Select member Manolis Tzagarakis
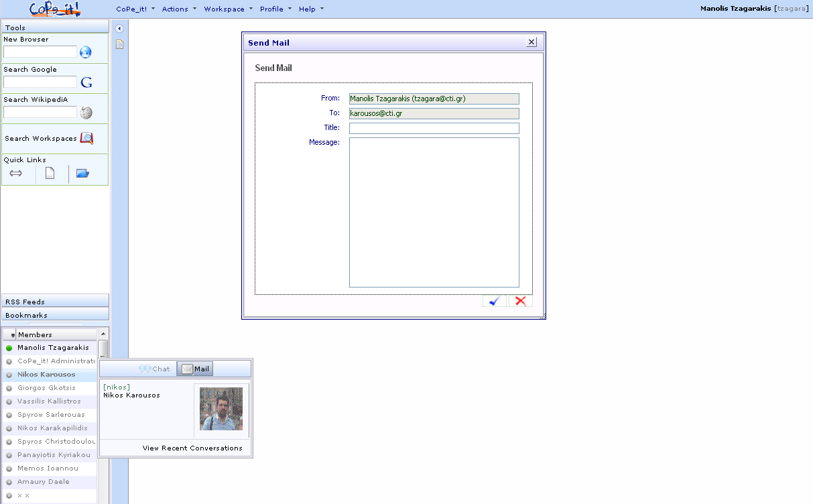Viewport: 813px width, 504px height. coord(53,348)
